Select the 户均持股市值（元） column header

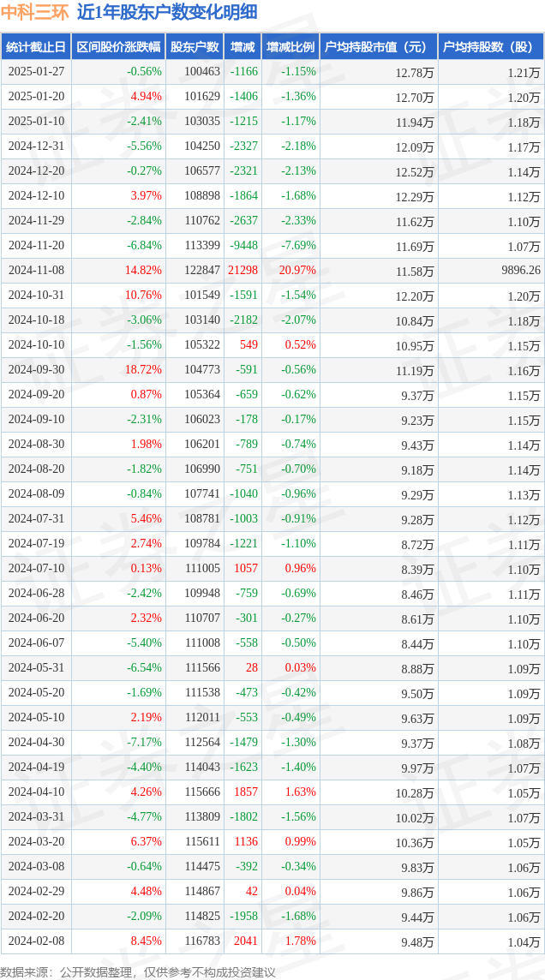377,47
